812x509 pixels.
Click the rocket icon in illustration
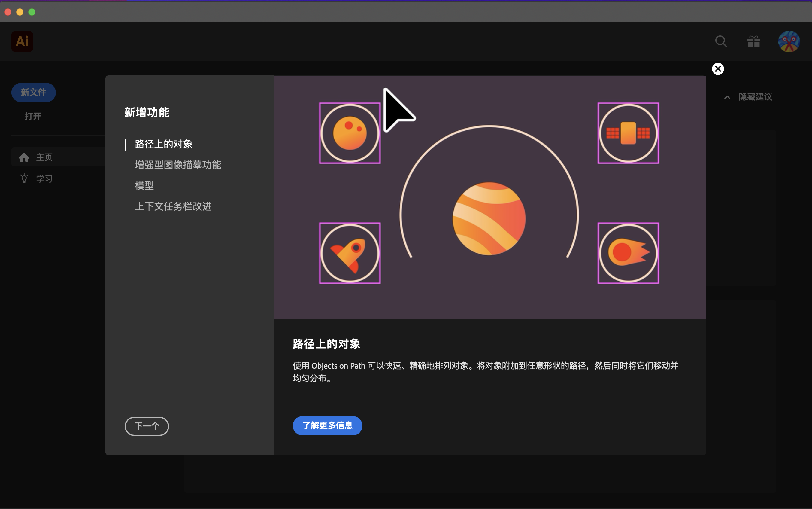click(x=350, y=254)
